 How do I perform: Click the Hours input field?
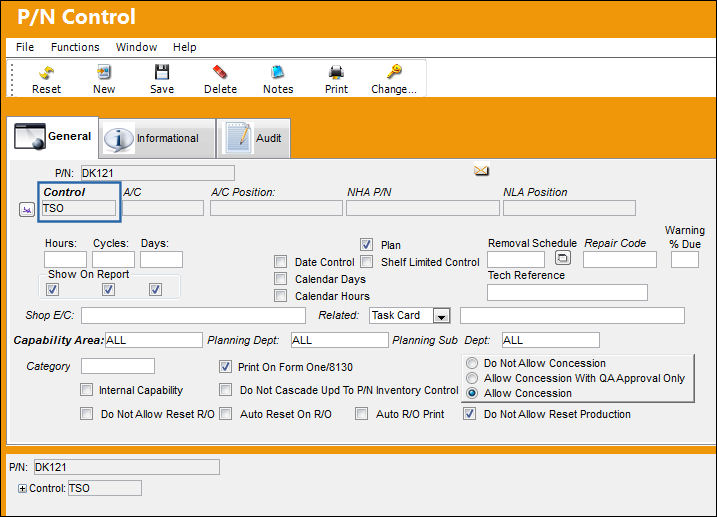(x=65, y=260)
